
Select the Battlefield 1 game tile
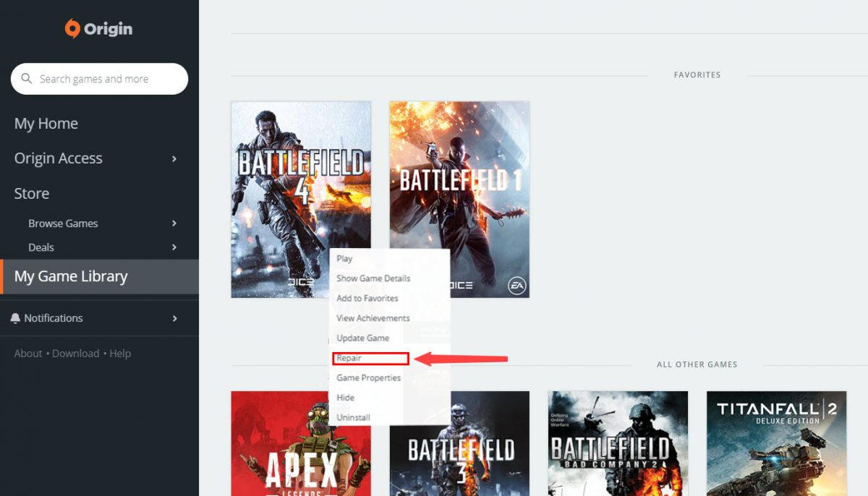click(459, 199)
